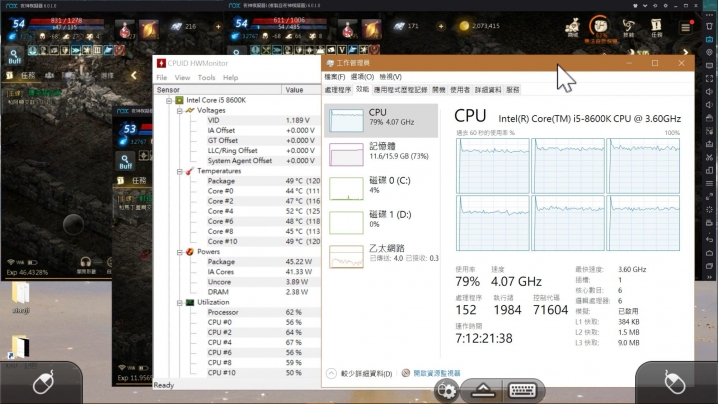Select CPU 79% item in performance list
This screenshot has height=404, width=720.
(x=381, y=120)
